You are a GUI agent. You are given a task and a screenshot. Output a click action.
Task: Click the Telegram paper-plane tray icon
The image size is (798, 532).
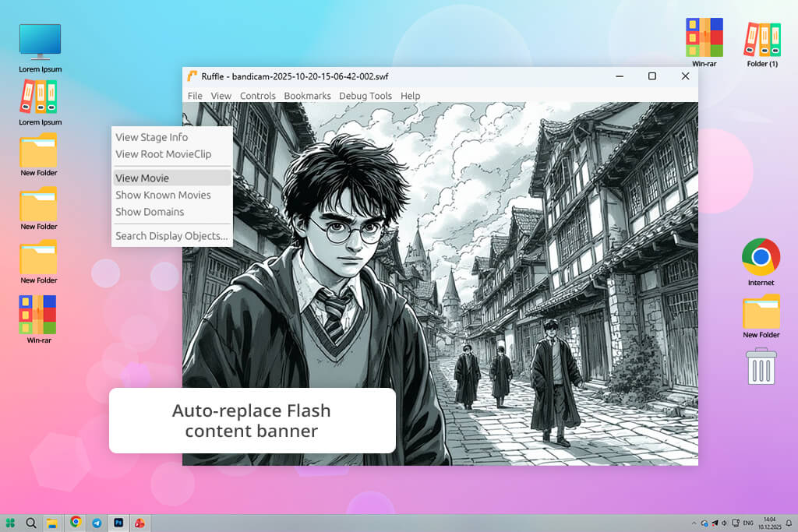715,523
